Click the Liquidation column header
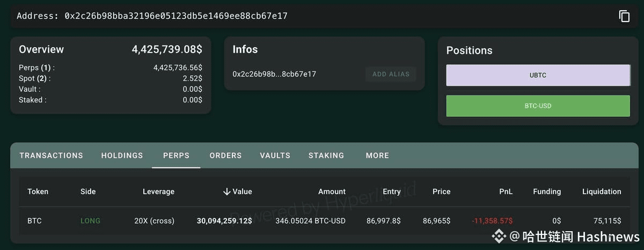This screenshot has height=250, width=644. (x=602, y=192)
